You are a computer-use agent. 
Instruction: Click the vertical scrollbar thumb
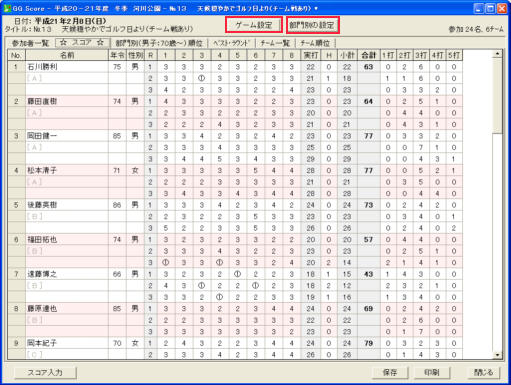point(497,96)
